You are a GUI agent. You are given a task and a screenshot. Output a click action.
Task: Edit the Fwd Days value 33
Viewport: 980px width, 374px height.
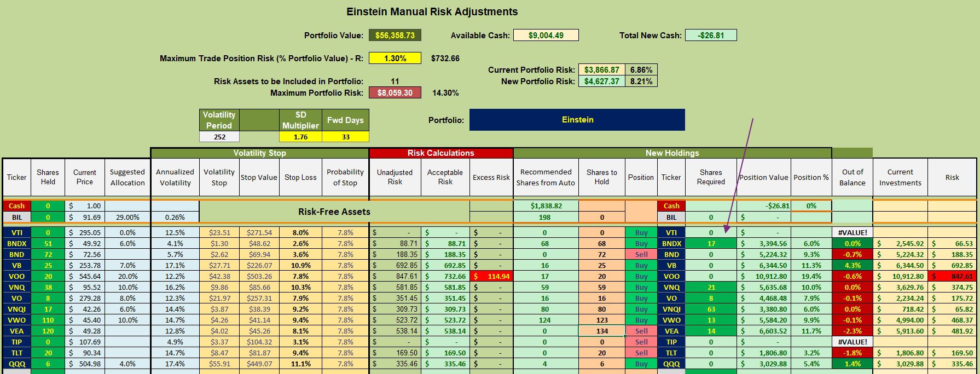pos(345,137)
